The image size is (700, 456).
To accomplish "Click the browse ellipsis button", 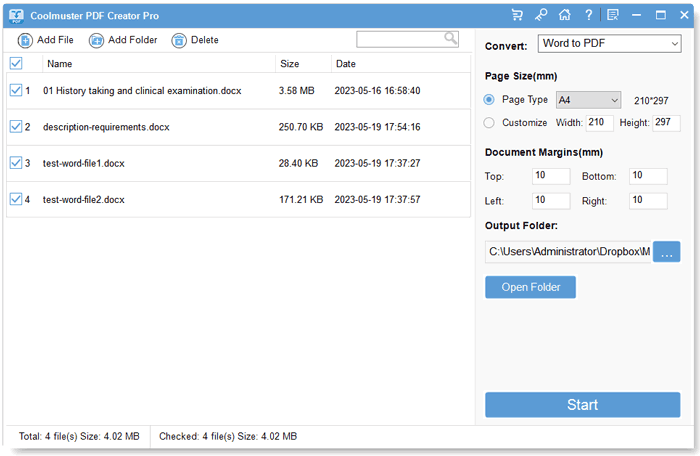I will point(667,252).
